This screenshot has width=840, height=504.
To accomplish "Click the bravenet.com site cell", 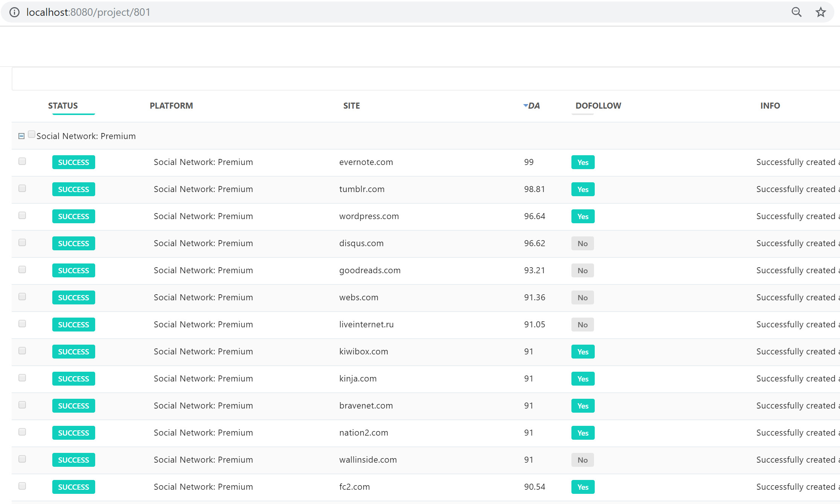I will [x=366, y=406].
